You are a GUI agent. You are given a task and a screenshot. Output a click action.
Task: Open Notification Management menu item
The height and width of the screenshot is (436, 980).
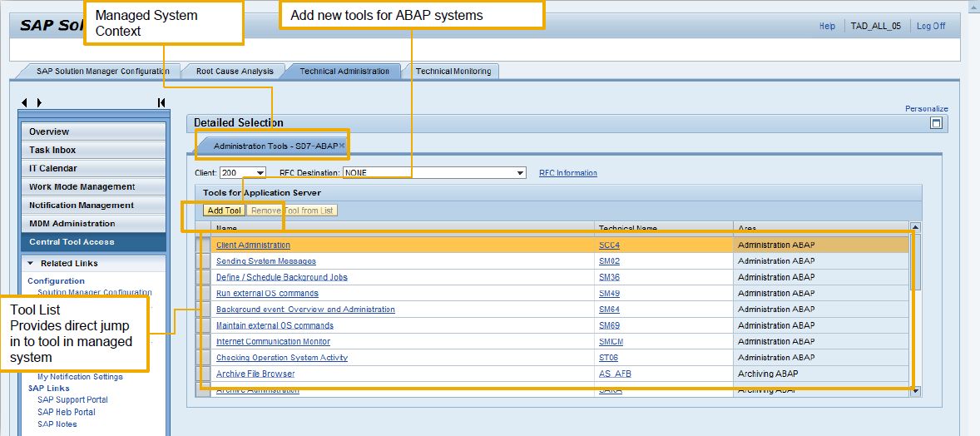click(93, 206)
